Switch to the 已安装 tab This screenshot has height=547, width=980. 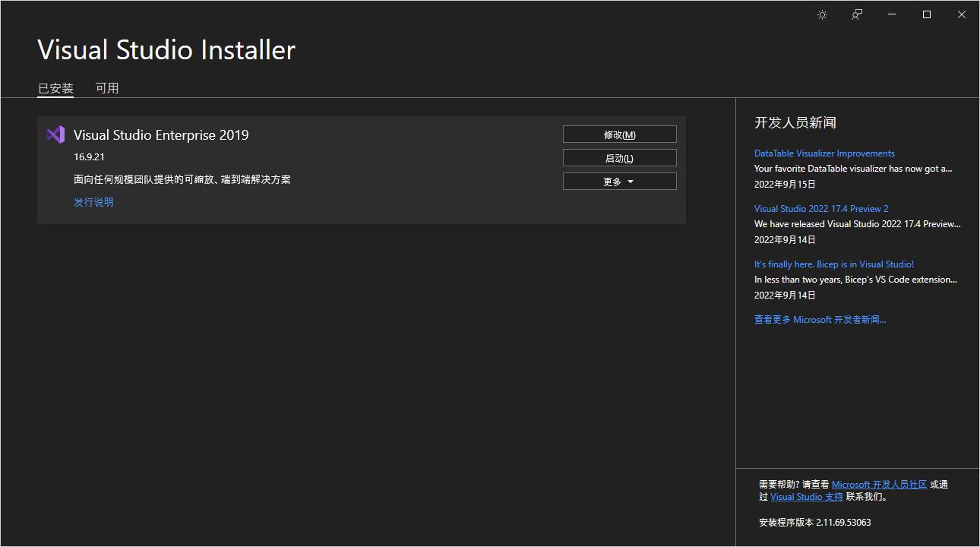(x=55, y=88)
